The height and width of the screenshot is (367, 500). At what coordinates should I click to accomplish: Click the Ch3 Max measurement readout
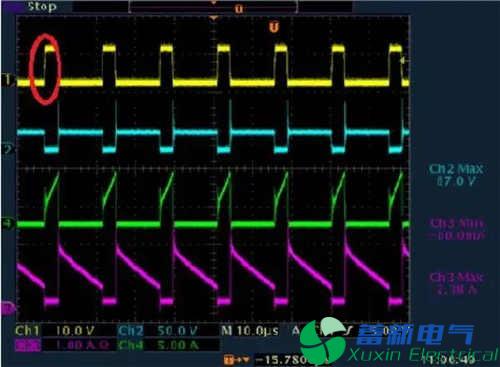click(456, 283)
